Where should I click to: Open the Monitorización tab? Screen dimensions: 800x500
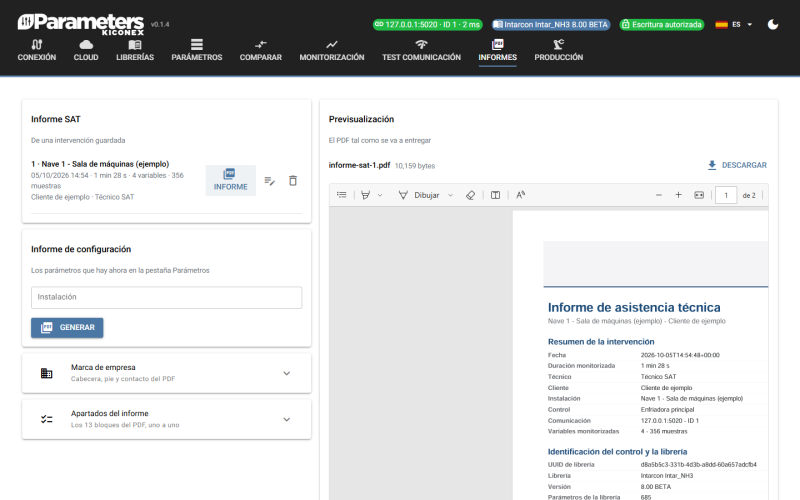click(x=332, y=51)
